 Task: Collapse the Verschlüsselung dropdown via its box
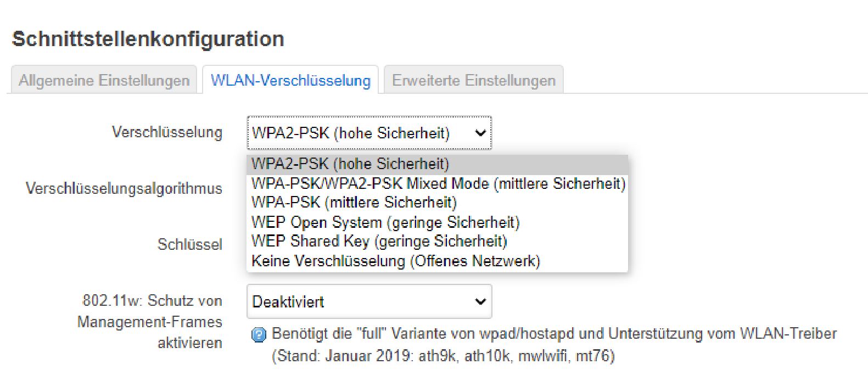[x=369, y=133]
